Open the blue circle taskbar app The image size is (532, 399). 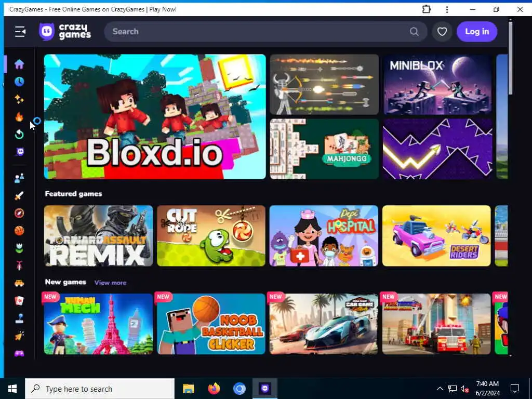pyautogui.click(x=239, y=389)
